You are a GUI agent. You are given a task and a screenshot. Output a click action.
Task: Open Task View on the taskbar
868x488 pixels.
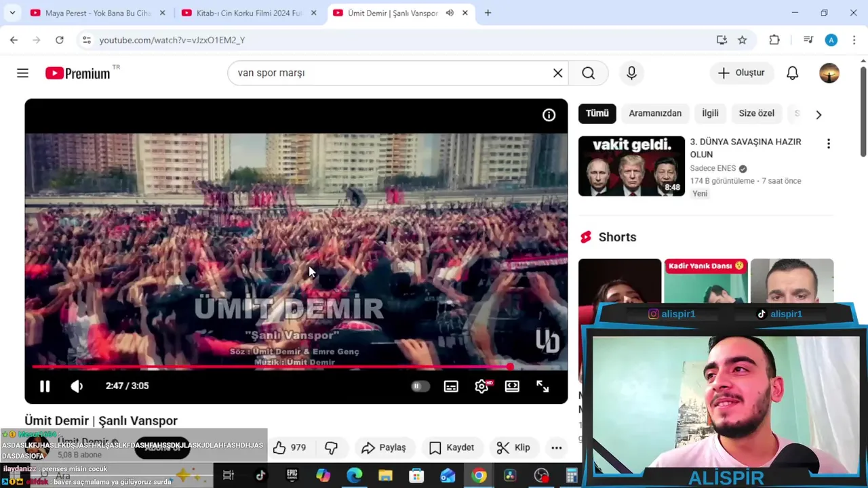click(x=229, y=476)
